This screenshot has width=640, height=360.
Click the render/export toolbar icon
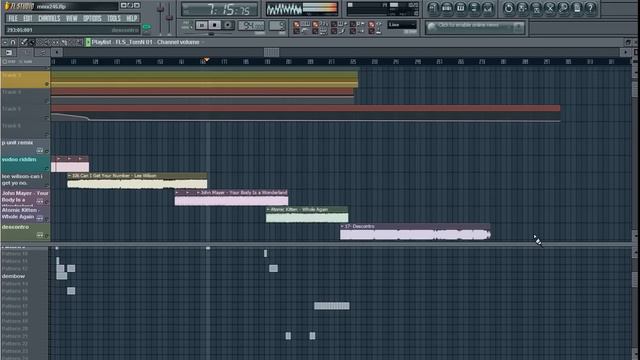pos(536,9)
